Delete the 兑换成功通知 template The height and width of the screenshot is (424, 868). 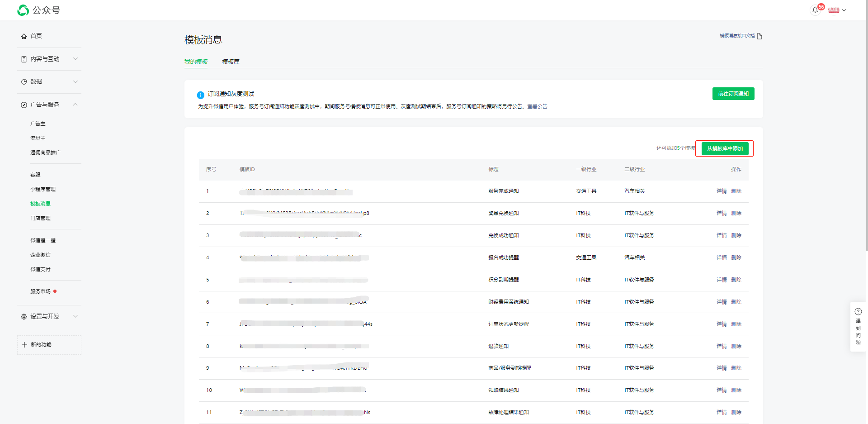[x=736, y=235]
